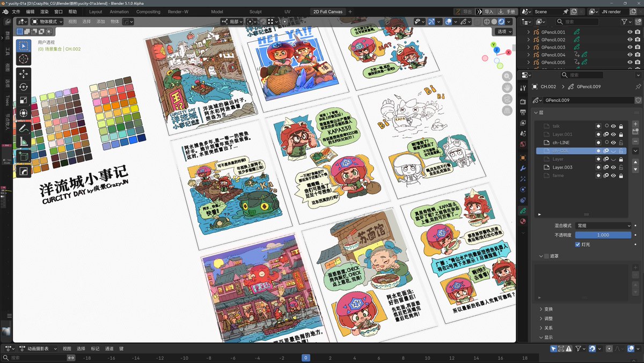The width and height of the screenshot is (644, 363).
Task: Select the Measure tool
Action: tap(24, 141)
